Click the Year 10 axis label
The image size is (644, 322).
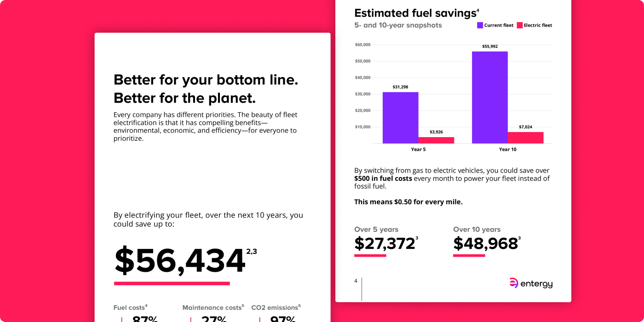(x=508, y=149)
